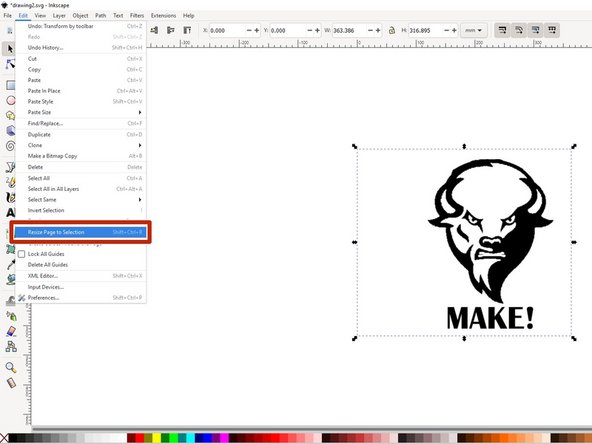Increase H value with plus button
This screenshot has width=592, height=444.
pos(454,30)
